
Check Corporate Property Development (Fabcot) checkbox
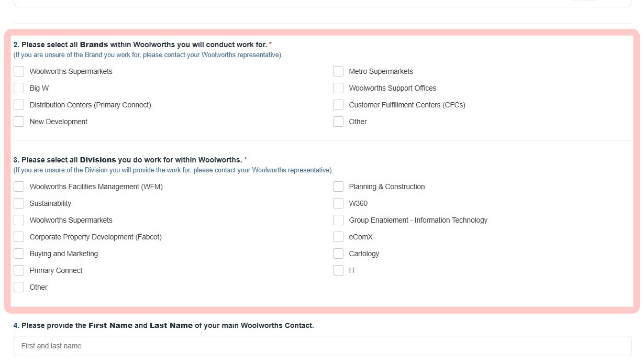point(19,237)
